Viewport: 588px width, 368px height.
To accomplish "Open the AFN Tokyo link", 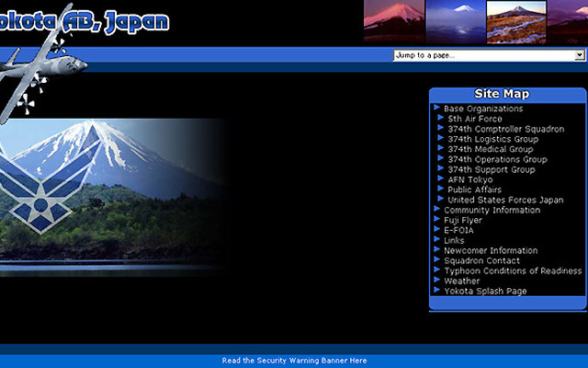I will (x=470, y=179).
